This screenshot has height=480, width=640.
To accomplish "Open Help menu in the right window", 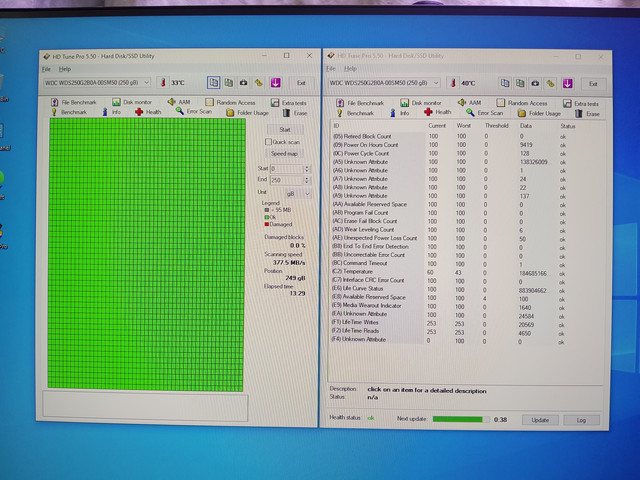I will point(350,68).
